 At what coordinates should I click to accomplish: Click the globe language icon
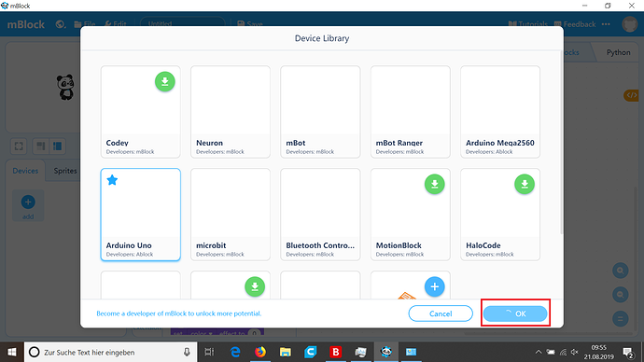[x=61, y=24]
